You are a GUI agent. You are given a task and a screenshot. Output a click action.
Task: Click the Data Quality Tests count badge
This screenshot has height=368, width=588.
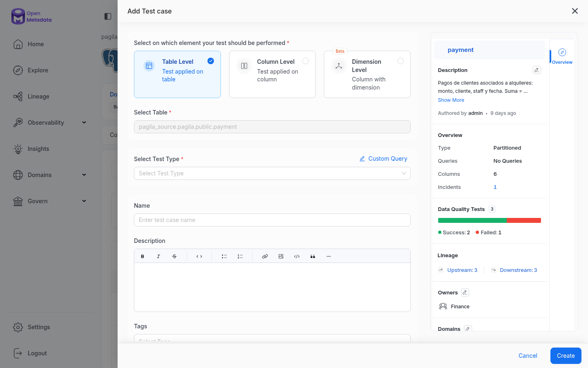492,209
